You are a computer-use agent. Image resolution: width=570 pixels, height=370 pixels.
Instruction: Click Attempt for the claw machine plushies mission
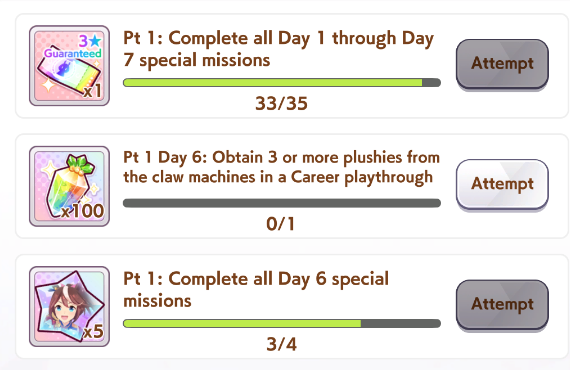point(502,184)
